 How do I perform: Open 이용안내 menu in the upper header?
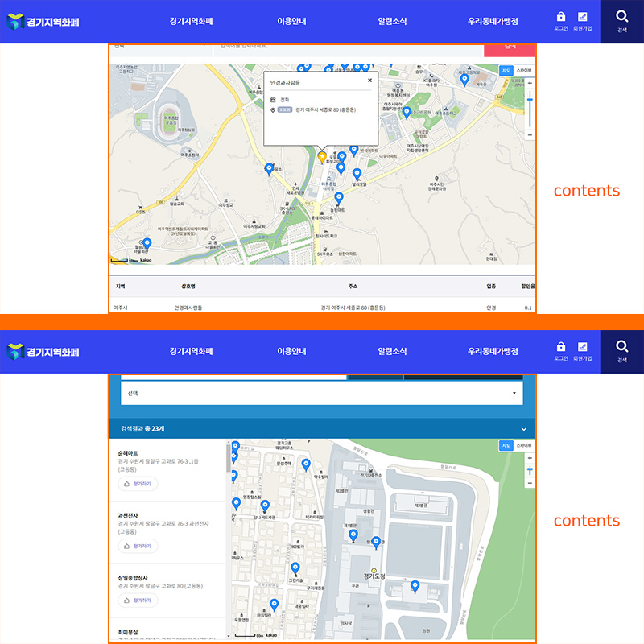[291, 22]
